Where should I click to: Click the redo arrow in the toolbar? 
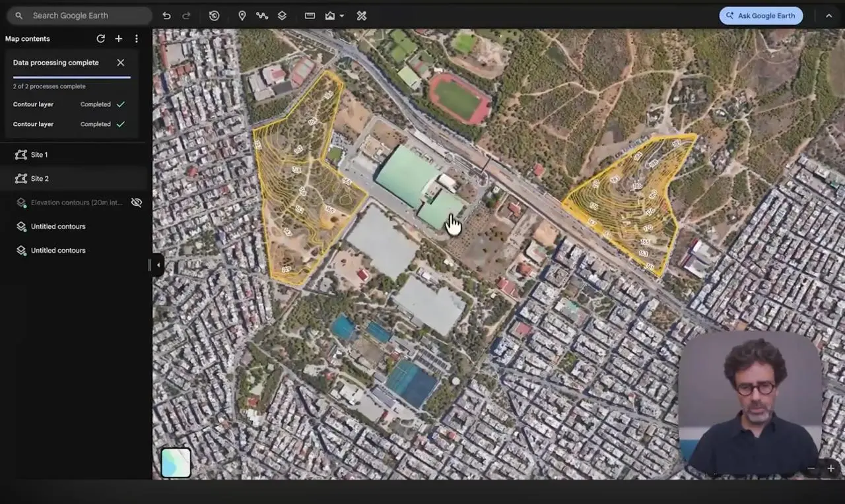point(186,16)
